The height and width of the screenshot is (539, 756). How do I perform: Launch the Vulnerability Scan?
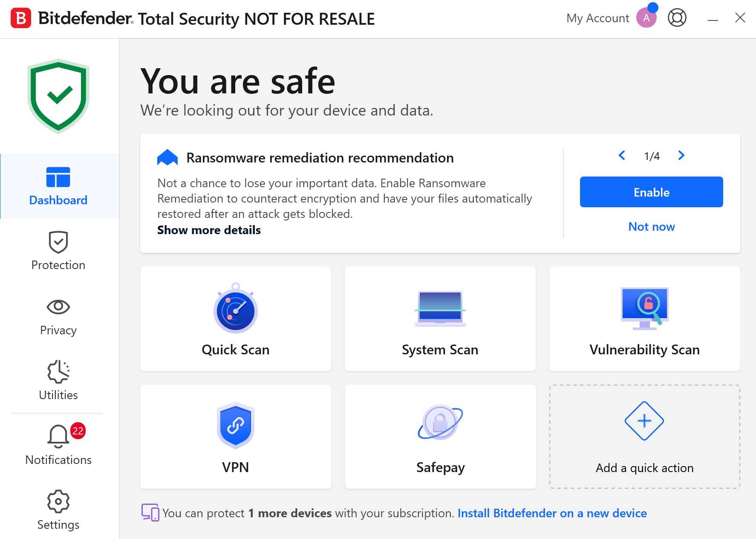pyautogui.click(x=644, y=319)
